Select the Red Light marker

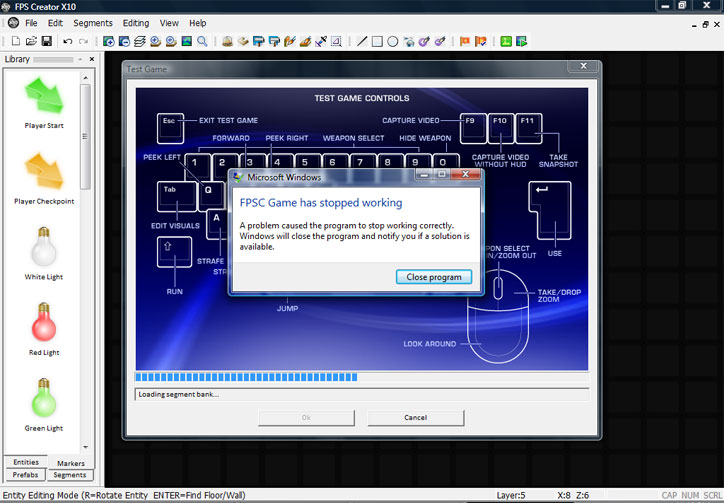pos(44,330)
